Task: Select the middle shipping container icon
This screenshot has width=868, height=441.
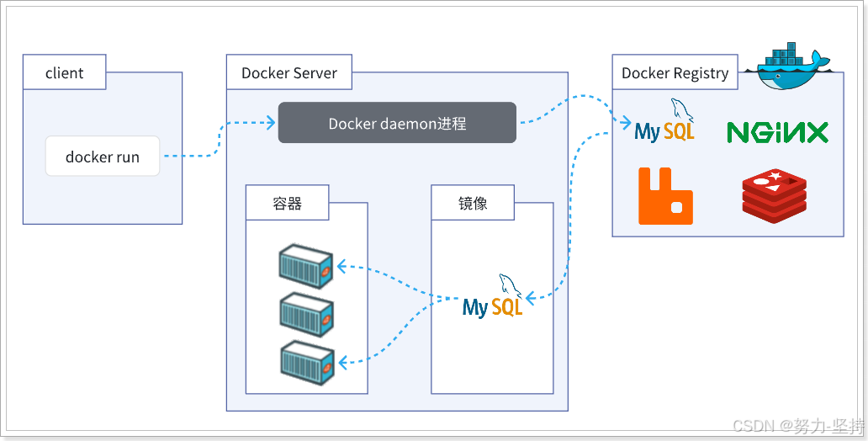Action: click(x=306, y=315)
